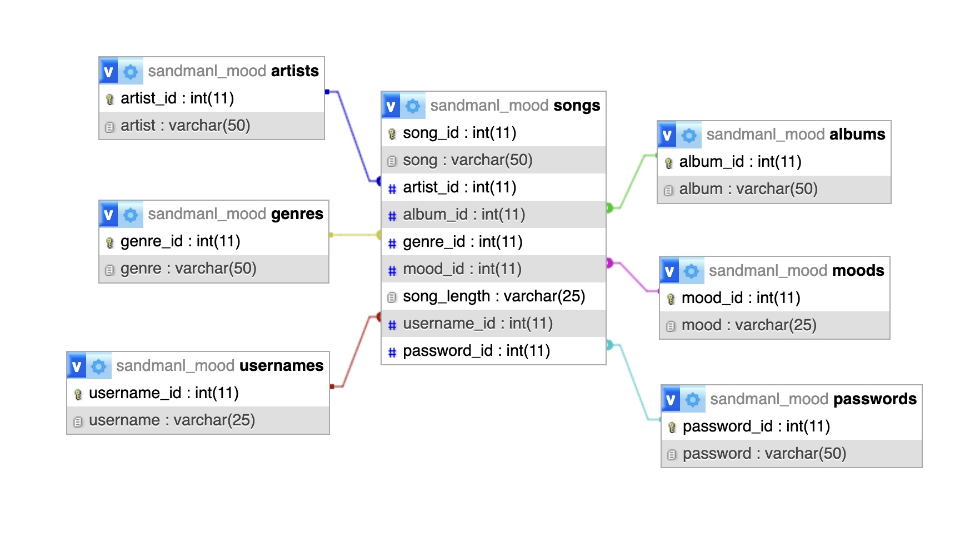Image resolution: width=980 pixels, height=536 pixels.
Task: Select the song_length column row
Action: pyautogui.click(x=494, y=296)
